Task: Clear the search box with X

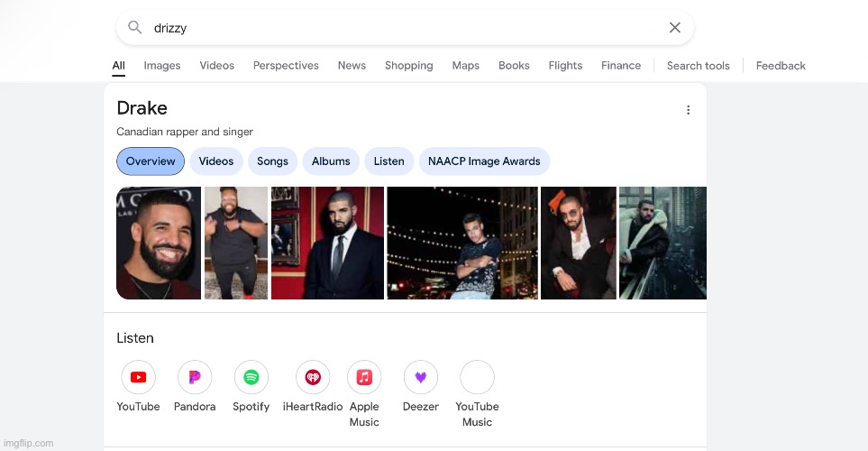Action: (674, 28)
